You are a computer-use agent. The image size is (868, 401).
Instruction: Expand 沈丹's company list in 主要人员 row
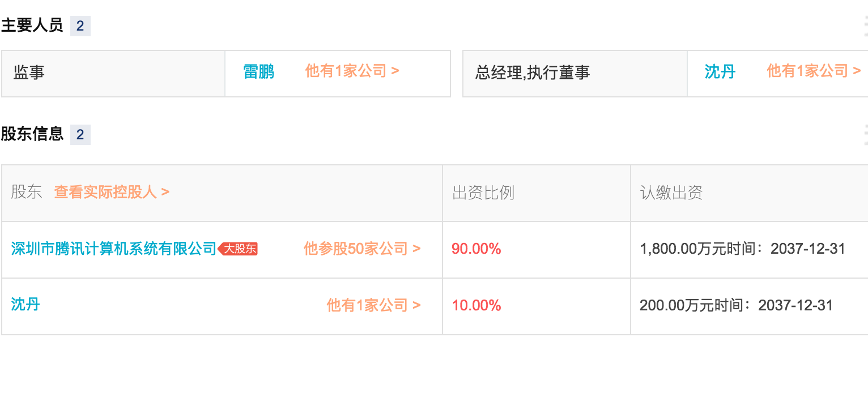[x=814, y=71]
